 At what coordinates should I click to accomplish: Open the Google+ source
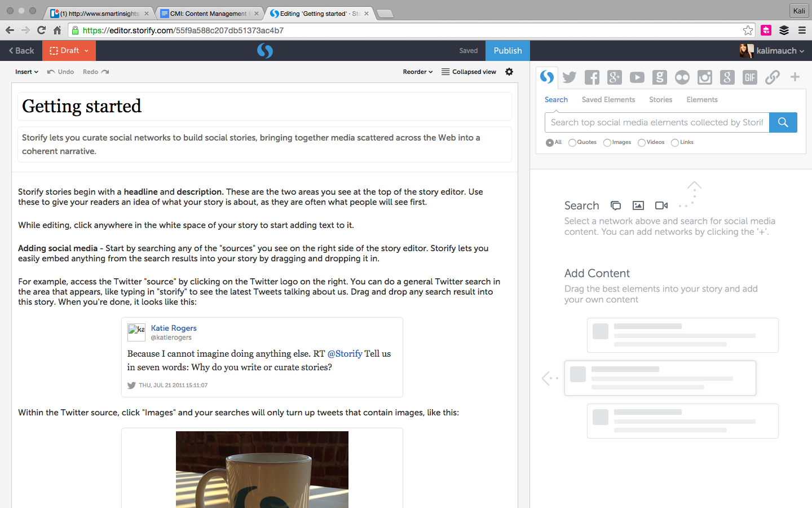(615, 77)
